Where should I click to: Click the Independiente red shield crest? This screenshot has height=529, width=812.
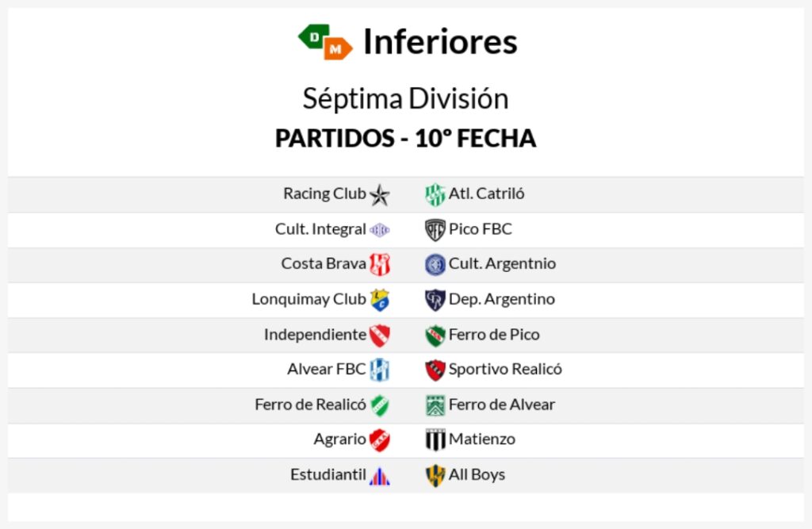pyautogui.click(x=380, y=335)
